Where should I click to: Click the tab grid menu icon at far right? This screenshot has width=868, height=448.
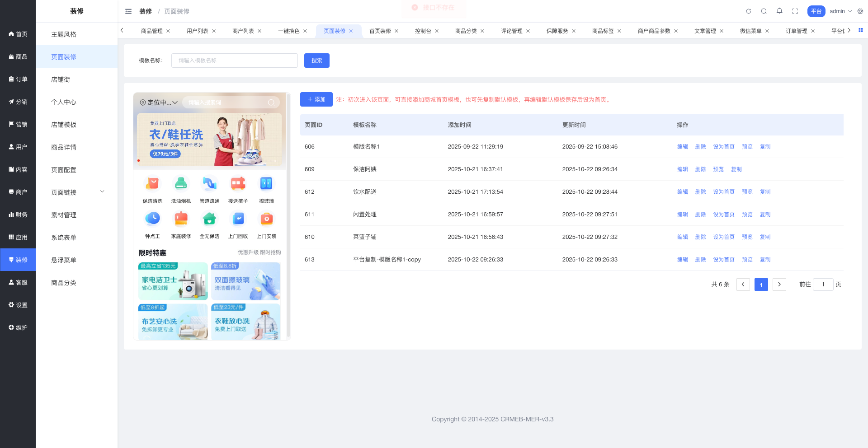tap(860, 30)
